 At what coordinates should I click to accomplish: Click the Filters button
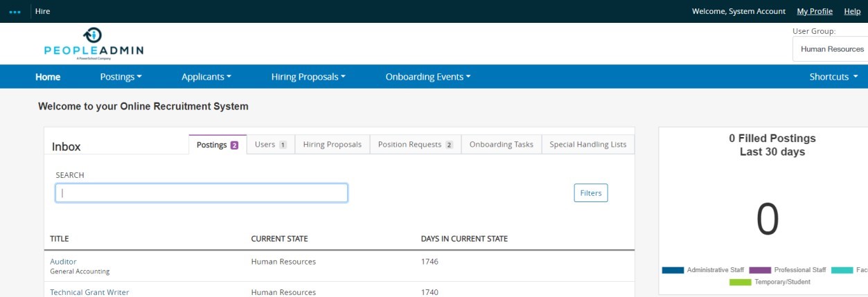(590, 193)
